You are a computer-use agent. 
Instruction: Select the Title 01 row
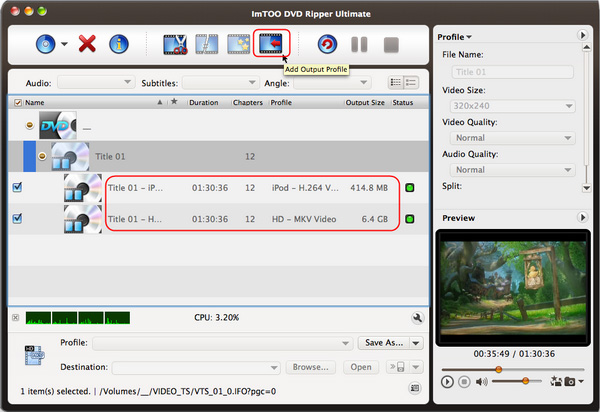pos(218,156)
